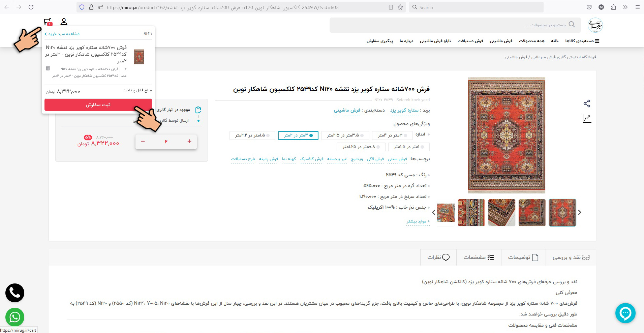Expand موارد بیشتر specifications link
Image resolution: width=644 pixels, height=333 pixels.
pos(418,221)
